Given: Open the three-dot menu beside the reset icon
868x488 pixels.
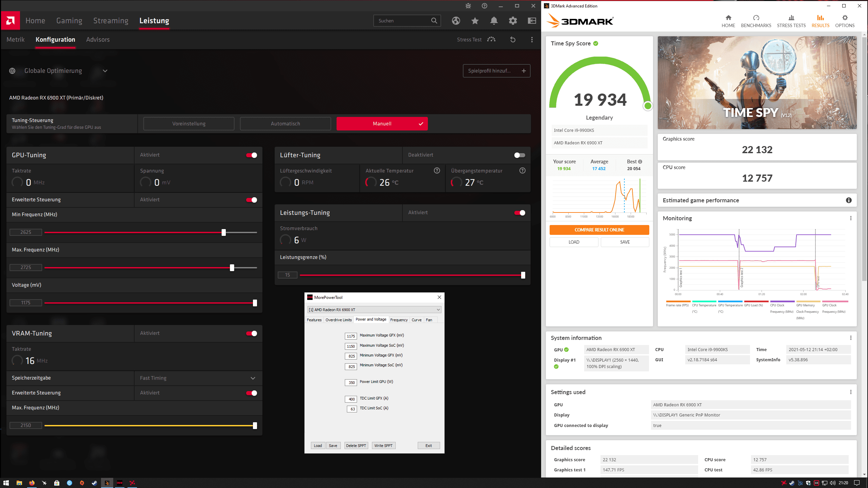Looking at the screenshot, I should (532, 40).
